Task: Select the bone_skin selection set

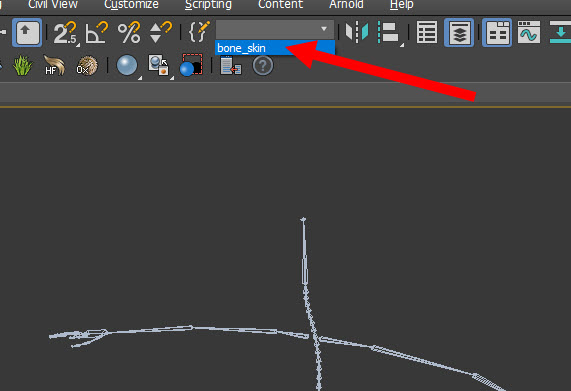Action: coord(275,48)
